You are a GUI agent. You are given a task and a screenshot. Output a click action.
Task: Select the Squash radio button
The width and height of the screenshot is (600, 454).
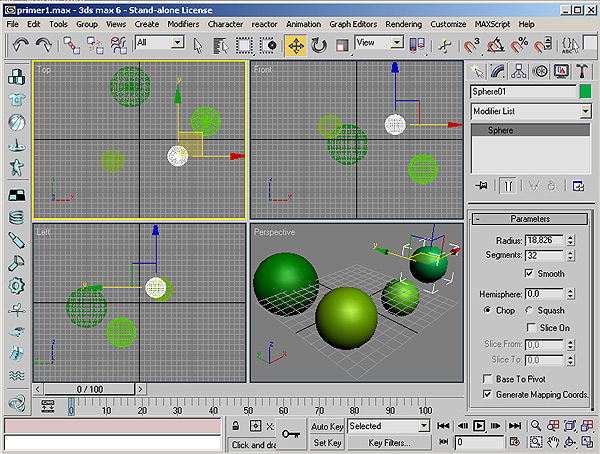point(530,310)
